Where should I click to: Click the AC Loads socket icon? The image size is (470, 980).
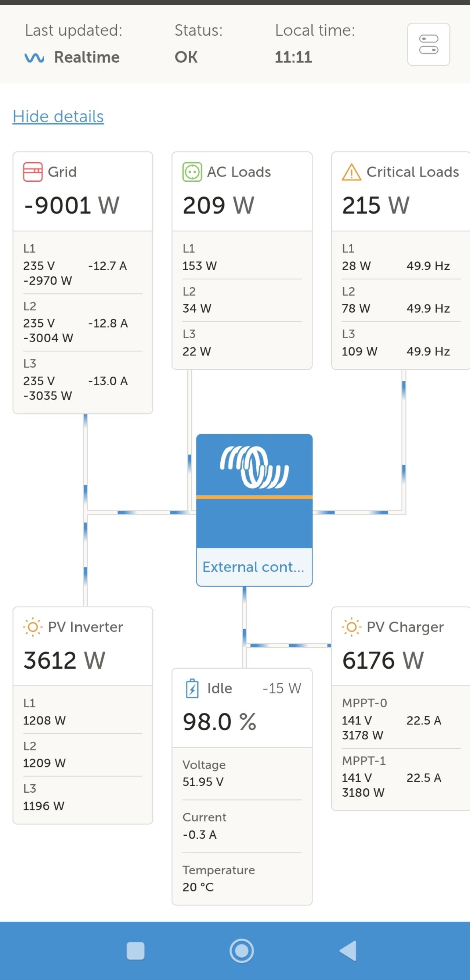(x=192, y=172)
